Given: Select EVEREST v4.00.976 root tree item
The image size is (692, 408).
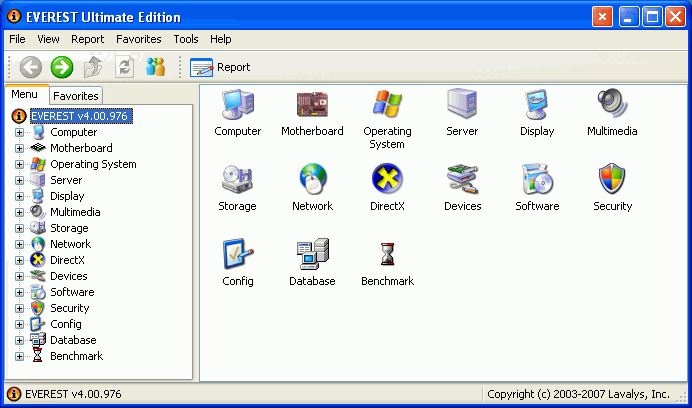Looking at the screenshot, I should pyautogui.click(x=81, y=116).
